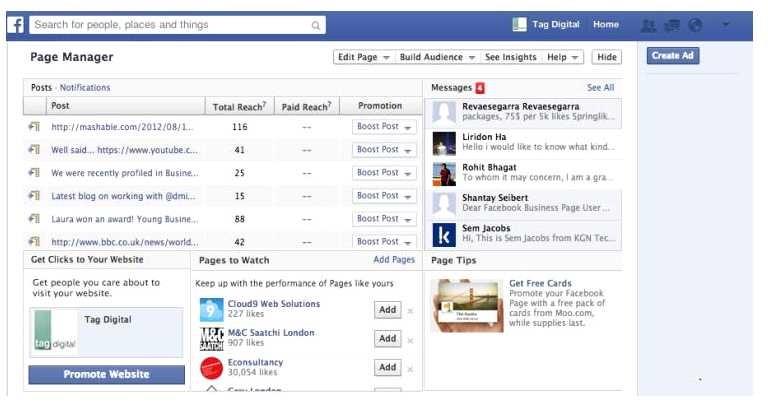Click post icon beside 'Latest blog' post

34,196
